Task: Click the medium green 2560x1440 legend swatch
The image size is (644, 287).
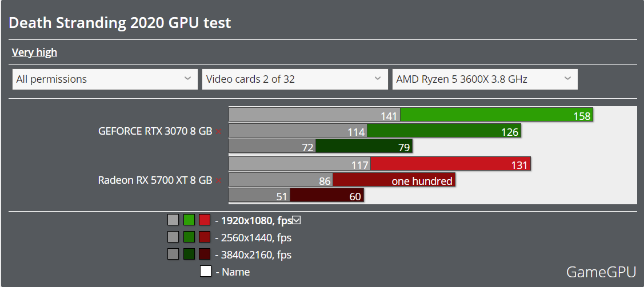Action: (x=189, y=237)
